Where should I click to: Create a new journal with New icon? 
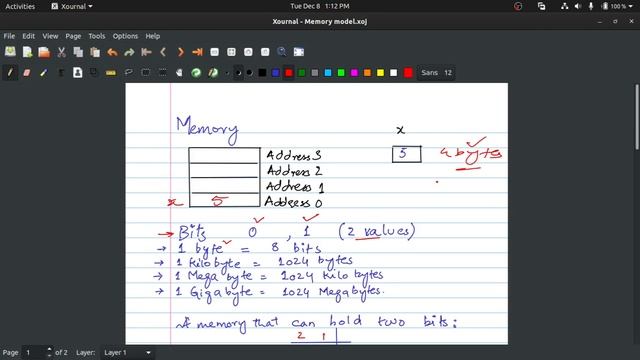point(27,52)
